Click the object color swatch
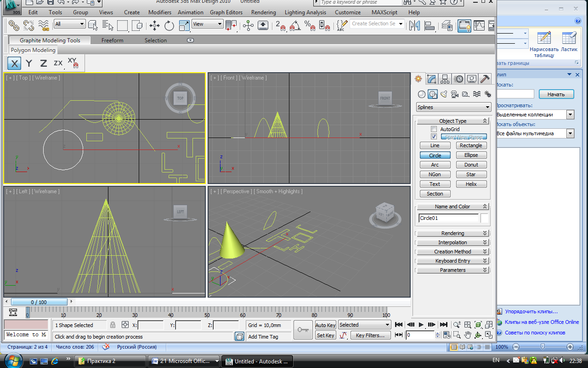588x368 pixels. [485, 218]
